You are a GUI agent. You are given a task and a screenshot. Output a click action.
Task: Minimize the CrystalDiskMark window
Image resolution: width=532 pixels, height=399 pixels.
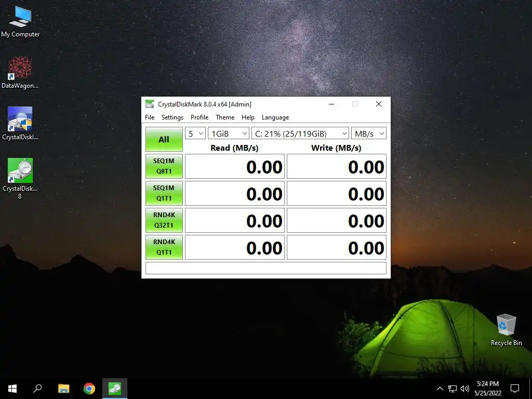pos(331,104)
